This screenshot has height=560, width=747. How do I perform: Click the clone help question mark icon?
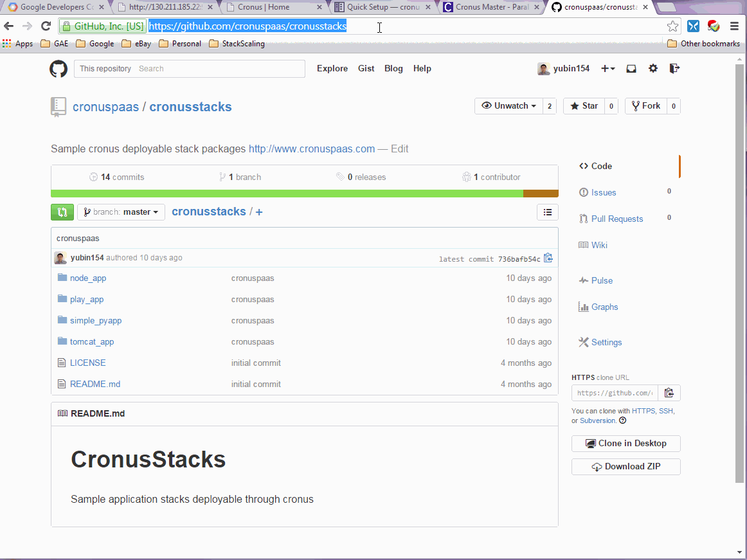click(x=623, y=420)
